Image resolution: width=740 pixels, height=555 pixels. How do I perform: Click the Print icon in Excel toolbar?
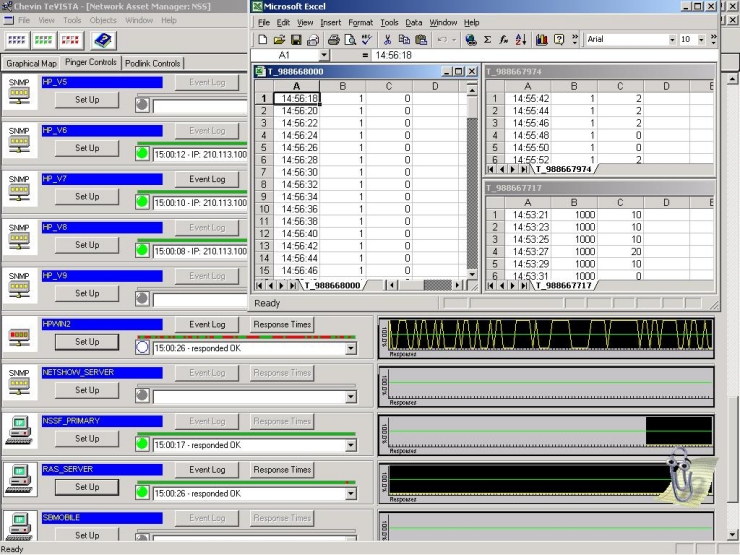coord(334,40)
